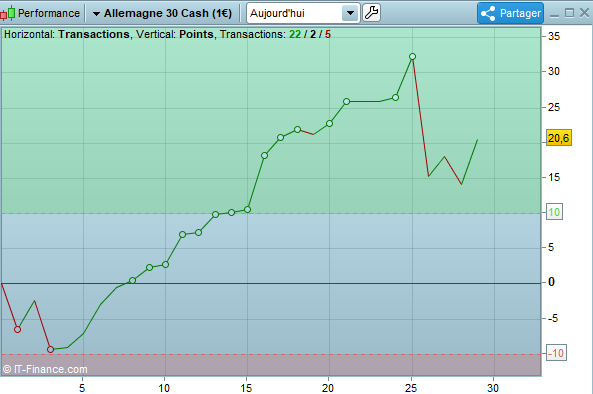The height and width of the screenshot is (394, 593).
Task: Close the Performance window
Action: click(x=584, y=13)
